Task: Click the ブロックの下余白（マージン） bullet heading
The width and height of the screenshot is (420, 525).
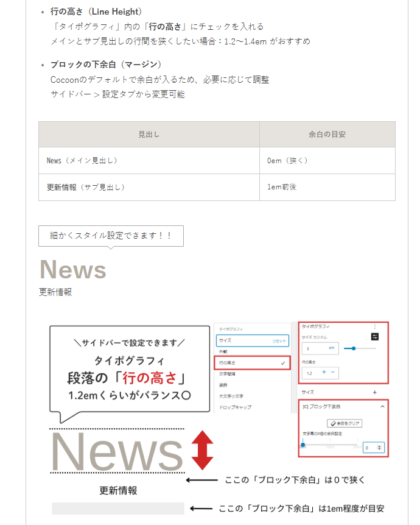Action: (106, 65)
